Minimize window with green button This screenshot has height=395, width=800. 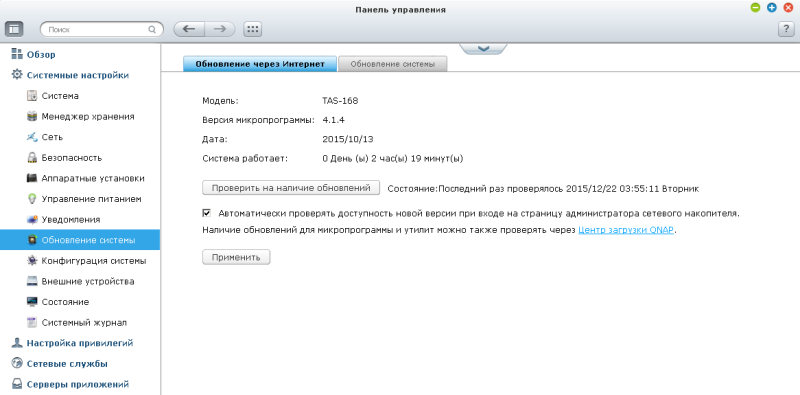[x=755, y=8]
